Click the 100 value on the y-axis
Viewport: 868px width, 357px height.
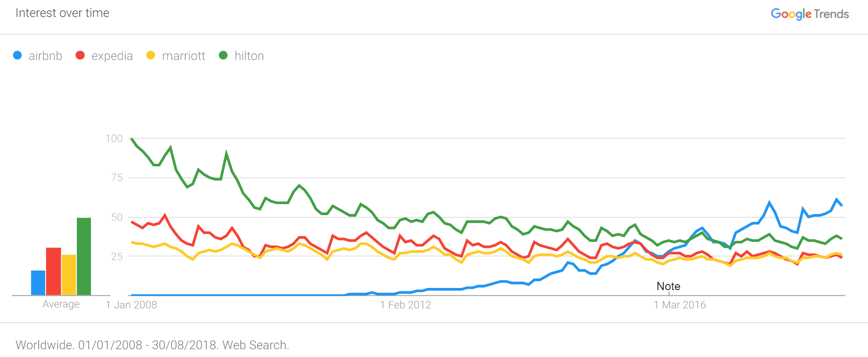click(114, 138)
